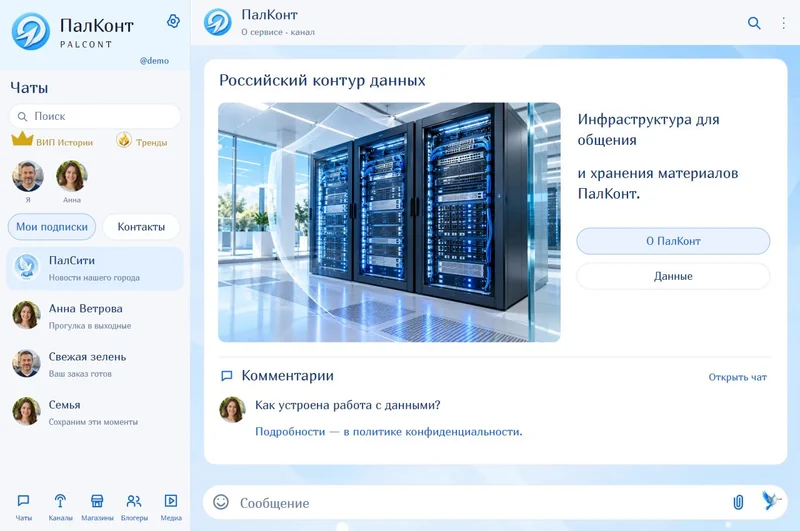
Task: Open the channel avatar in the header
Action: 217,22
